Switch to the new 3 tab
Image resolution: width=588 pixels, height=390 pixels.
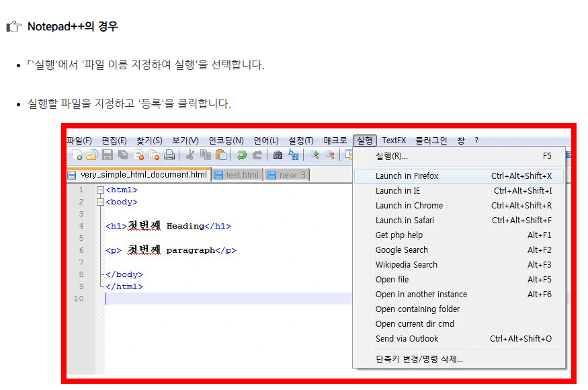pyautogui.click(x=287, y=174)
